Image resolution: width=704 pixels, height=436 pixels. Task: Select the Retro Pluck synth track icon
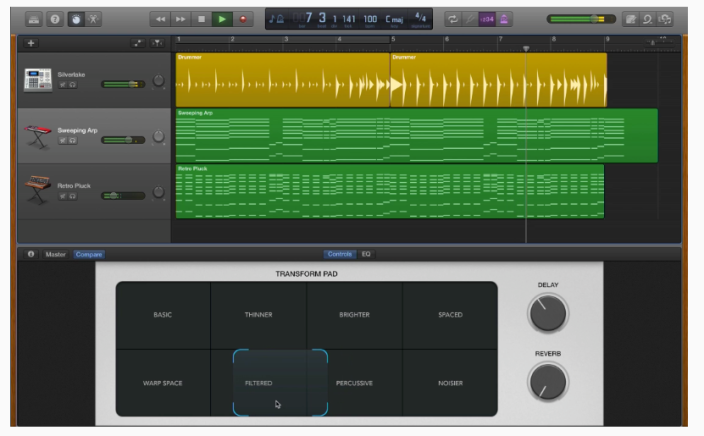(38, 188)
